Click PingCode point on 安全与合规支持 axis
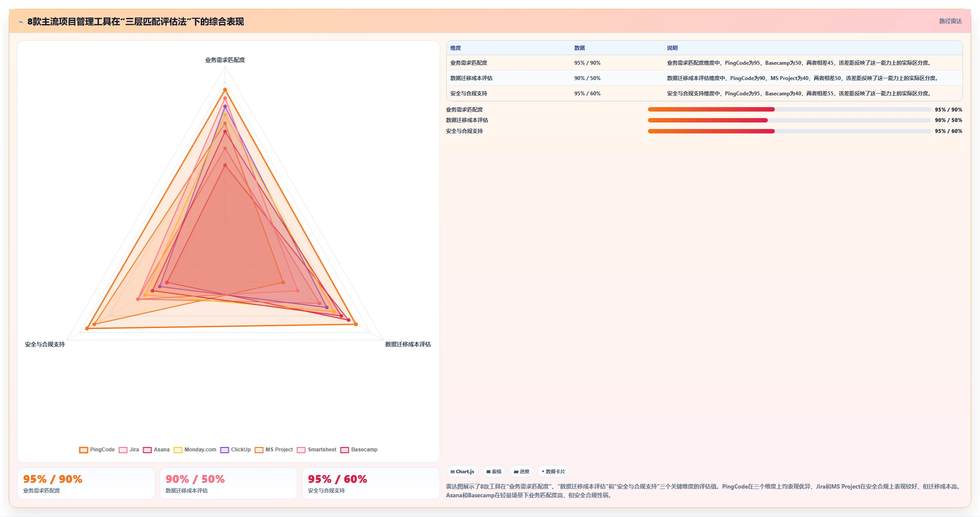Screen dimensions: 980x517 pos(87,328)
